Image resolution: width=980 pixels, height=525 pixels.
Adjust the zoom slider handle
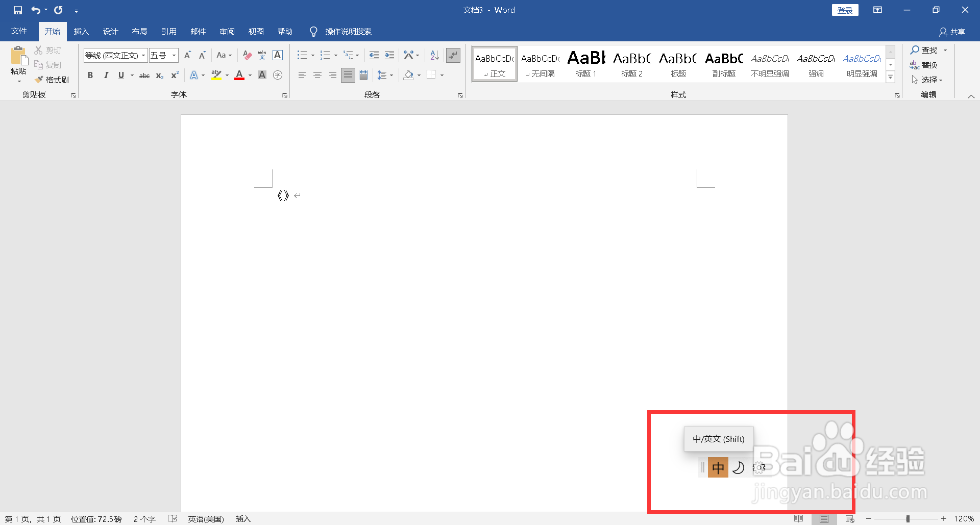click(x=908, y=519)
